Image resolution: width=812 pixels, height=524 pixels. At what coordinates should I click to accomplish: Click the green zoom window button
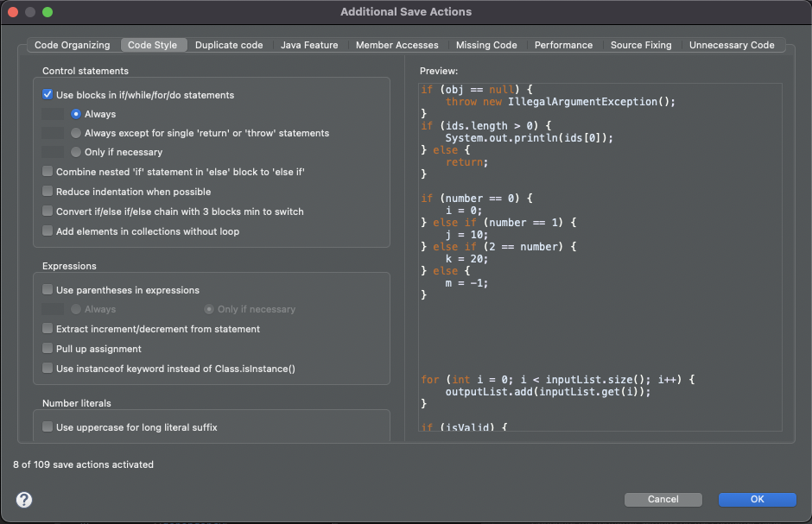pyautogui.click(x=48, y=12)
